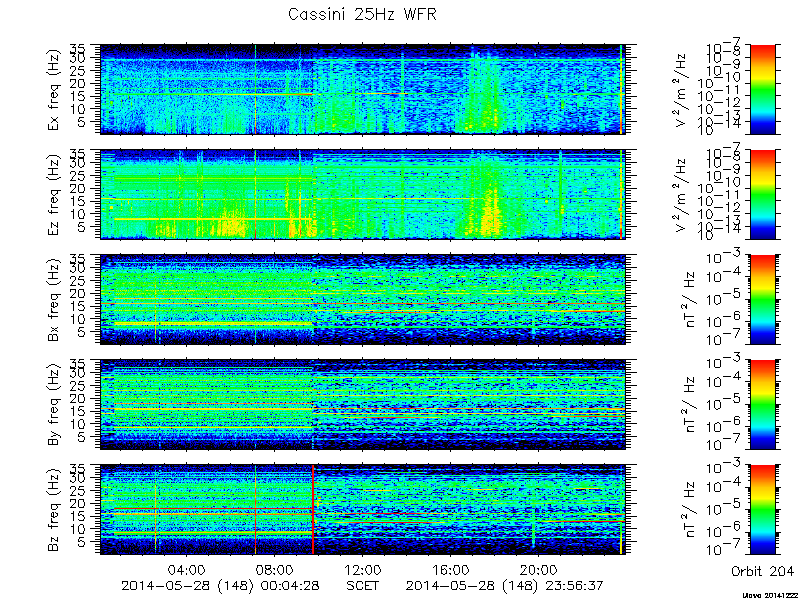Screen dimensions: 800x600
Task: Click the yellow burst near 17:00 in Ez panel
Action: [491, 213]
